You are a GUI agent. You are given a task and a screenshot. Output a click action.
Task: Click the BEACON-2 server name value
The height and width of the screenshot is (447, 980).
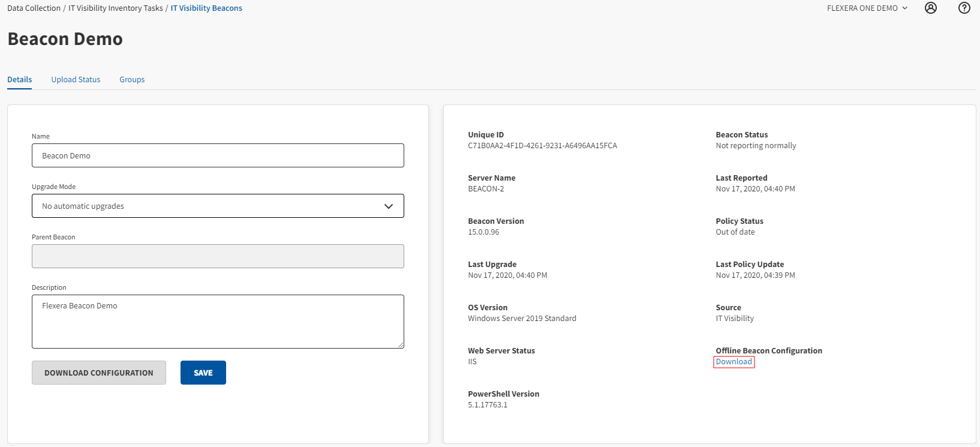(x=486, y=189)
